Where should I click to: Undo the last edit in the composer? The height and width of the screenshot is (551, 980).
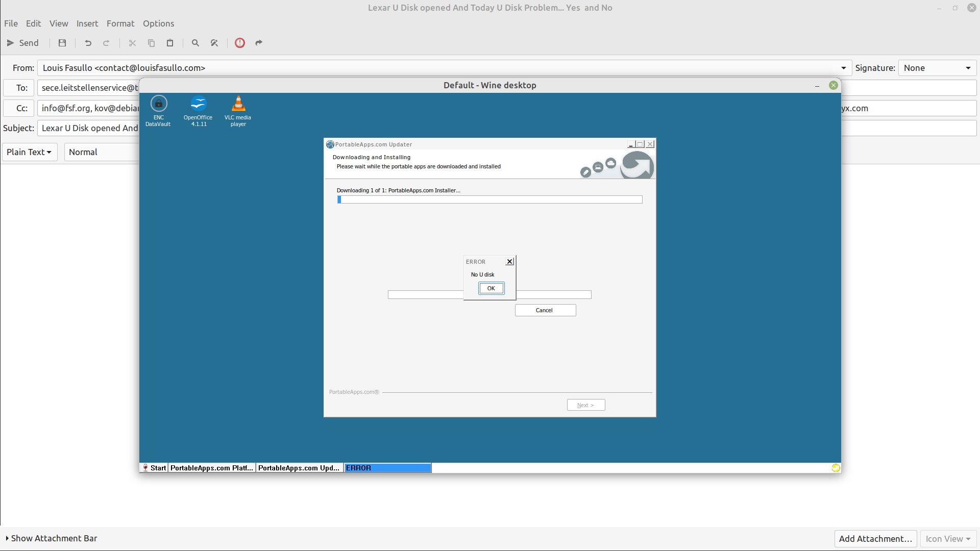88,43
